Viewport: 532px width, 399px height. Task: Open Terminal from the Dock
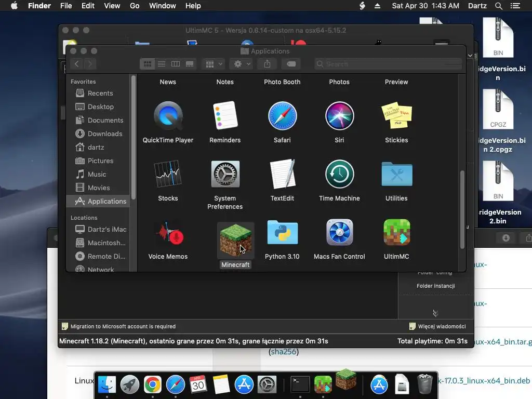tap(300, 384)
